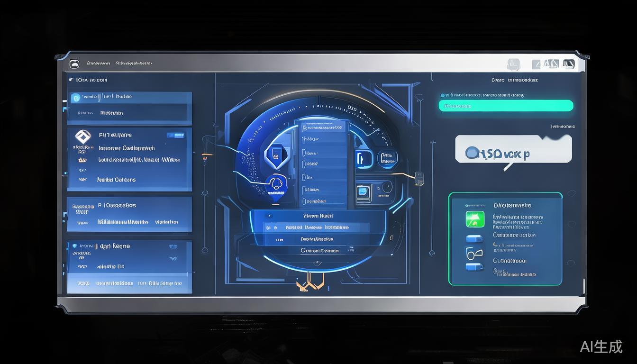Open the first menu item in the title bar
The height and width of the screenshot is (364, 637).
[x=98, y=63]
